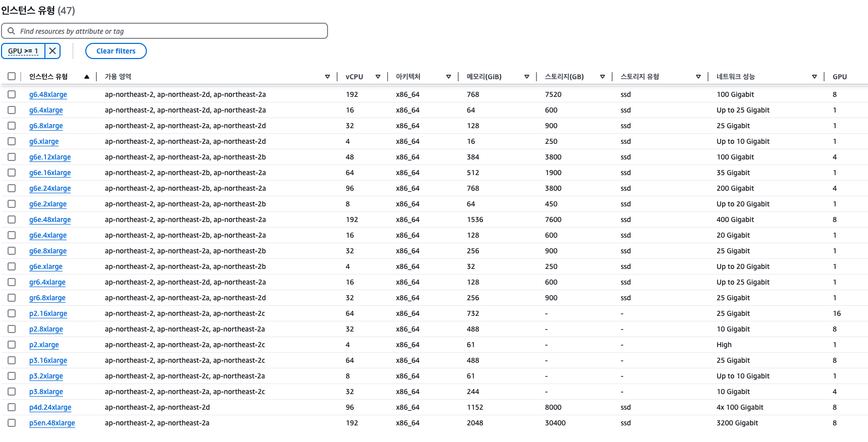
Task: Select the 2048 memory value cell
Action: click(x=475, y=423)
